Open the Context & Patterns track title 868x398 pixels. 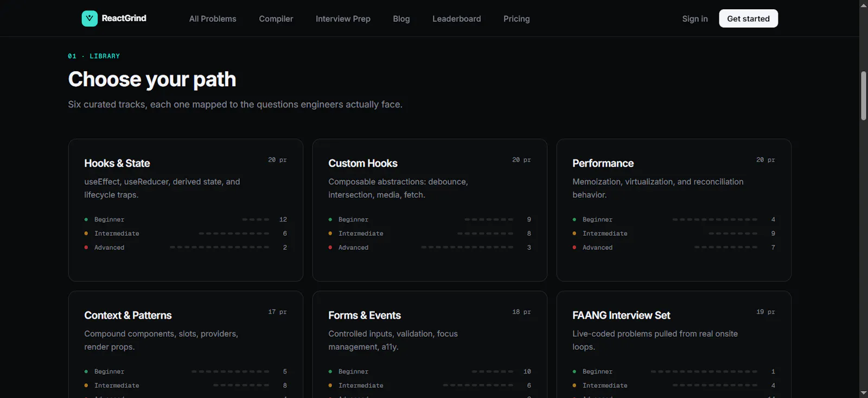tap(128, 315)
